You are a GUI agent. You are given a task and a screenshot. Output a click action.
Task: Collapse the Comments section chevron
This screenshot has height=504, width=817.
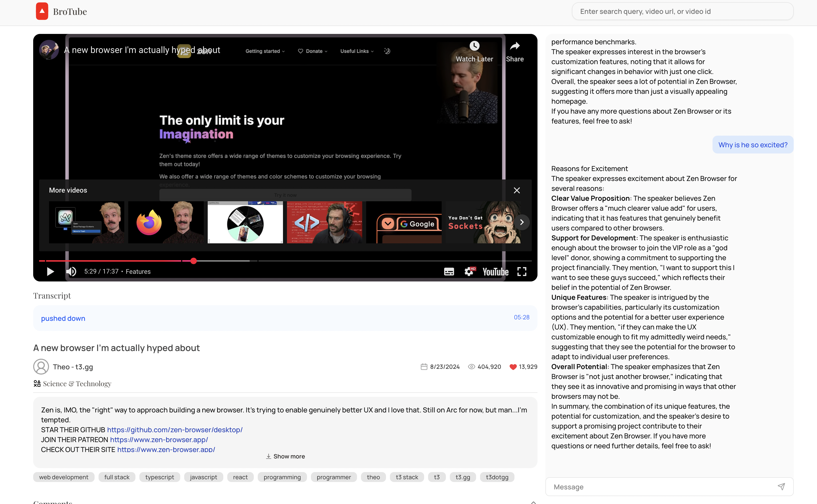[x=533, y=502]
